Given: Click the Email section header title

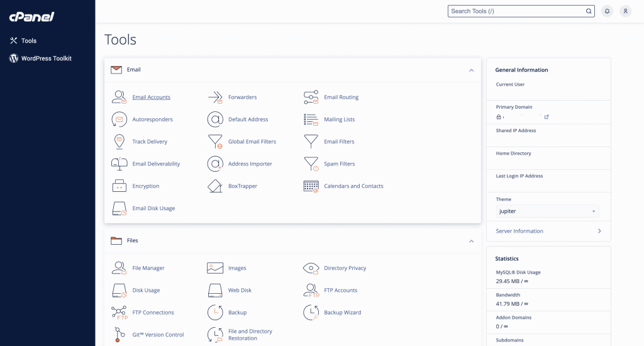Looking at the screenshot, I should coord(133,69).
